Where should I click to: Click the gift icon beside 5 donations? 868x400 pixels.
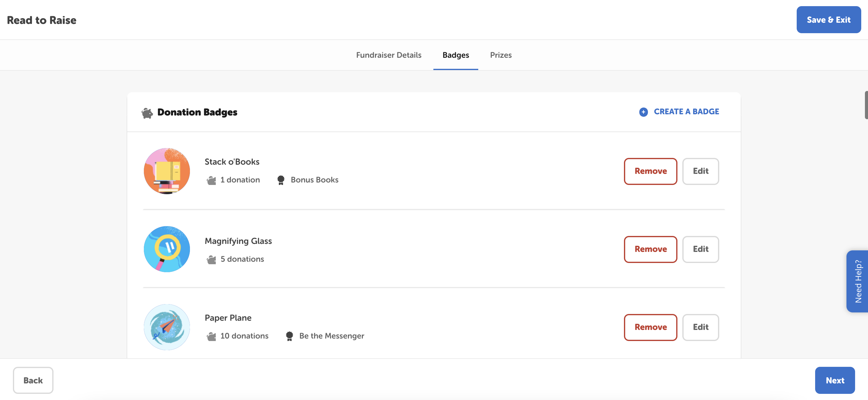point(211,259)
